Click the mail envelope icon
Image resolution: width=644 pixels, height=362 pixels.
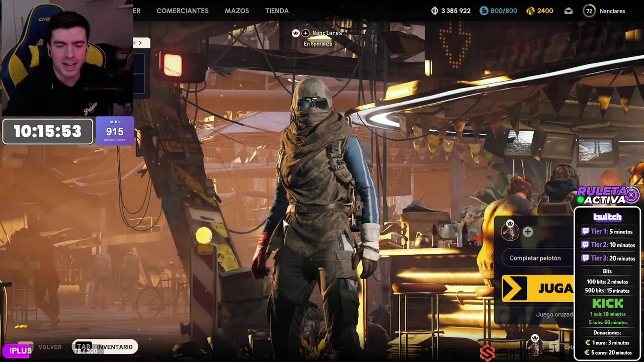pos(569,11)
